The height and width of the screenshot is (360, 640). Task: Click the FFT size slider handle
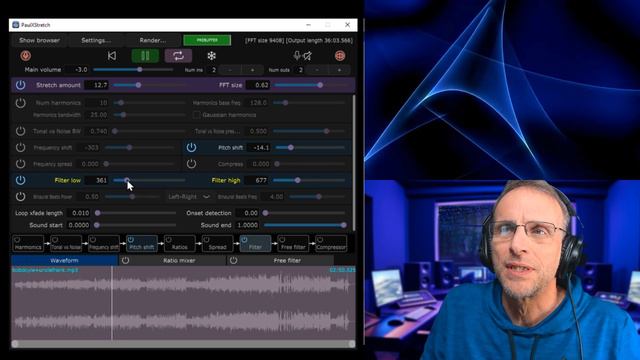tap(320, 85)
